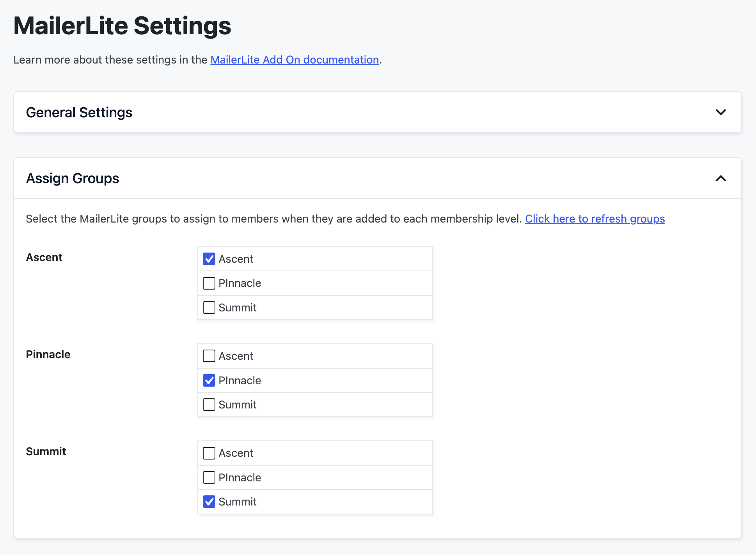Check Summit group for Pinnacle level
Screen dimensions: 756x555
tap(209, 405)
